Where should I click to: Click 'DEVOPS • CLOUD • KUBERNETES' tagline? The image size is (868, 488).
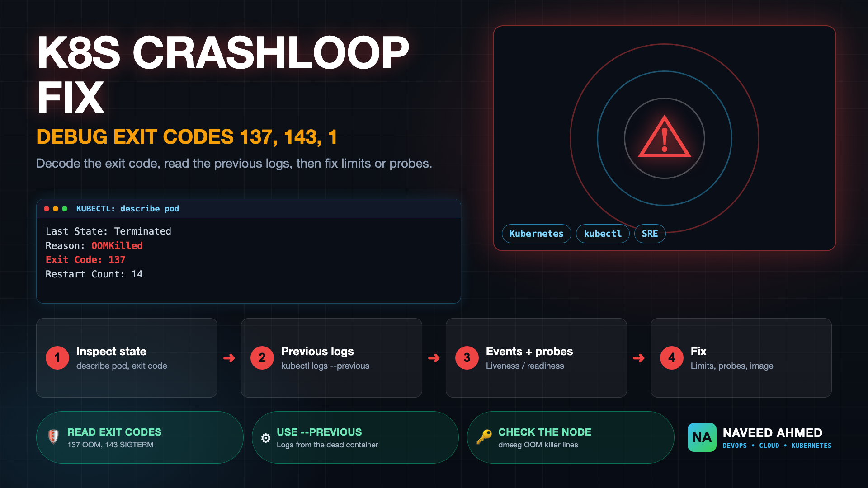pos(777,446)
